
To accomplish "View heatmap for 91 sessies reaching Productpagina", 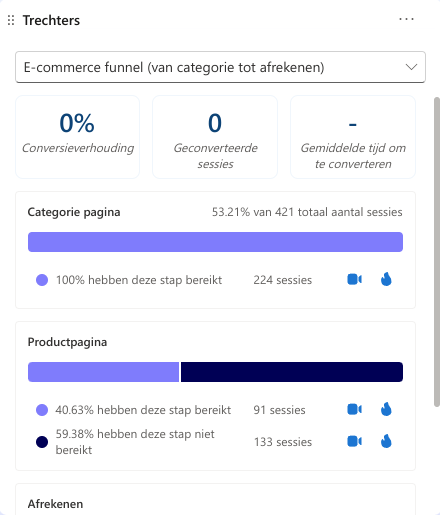I will click(x=386, y=409).
